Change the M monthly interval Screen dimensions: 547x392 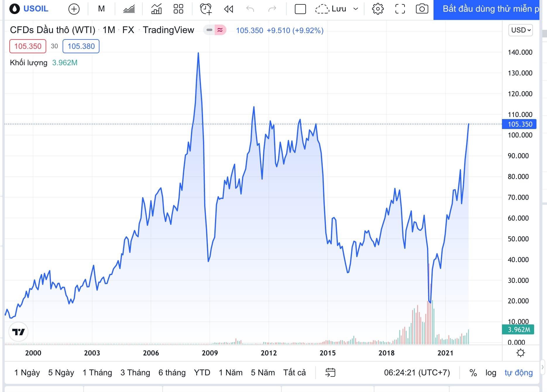point(102,9)
